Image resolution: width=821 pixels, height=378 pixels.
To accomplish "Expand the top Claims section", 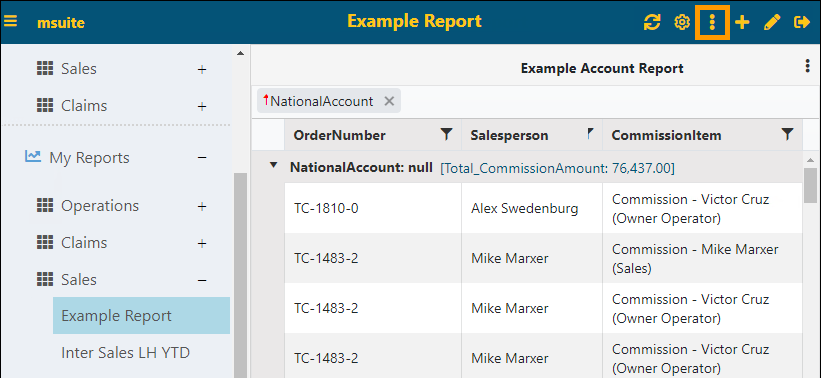I will click(x=202, y=106).
